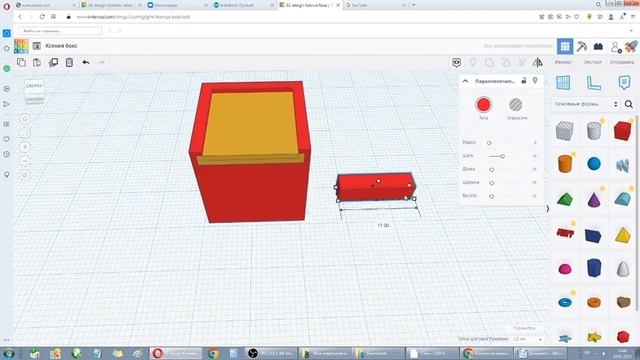Viewport: 640px width, 360px height.
Task: Click the Copy icon in Tinkercad toolbar
Action: pyautogui.click(x=21, y=62)
